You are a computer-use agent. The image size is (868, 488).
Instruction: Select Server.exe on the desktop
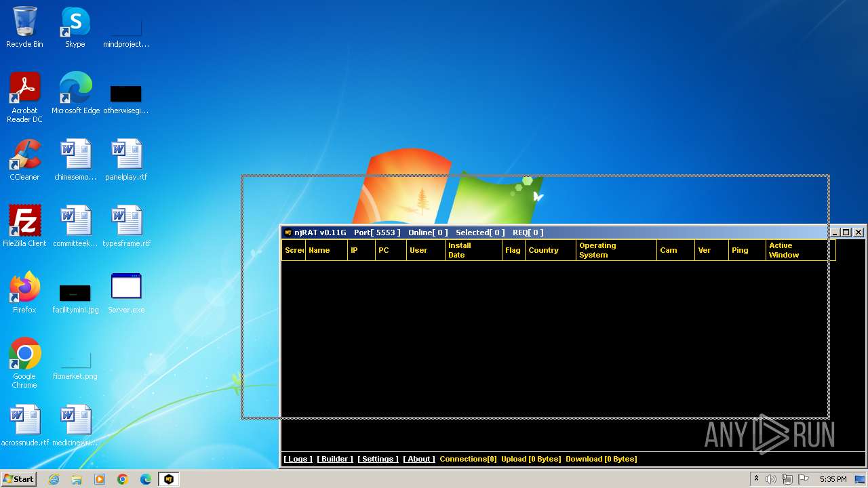click(x=126, y=293)
